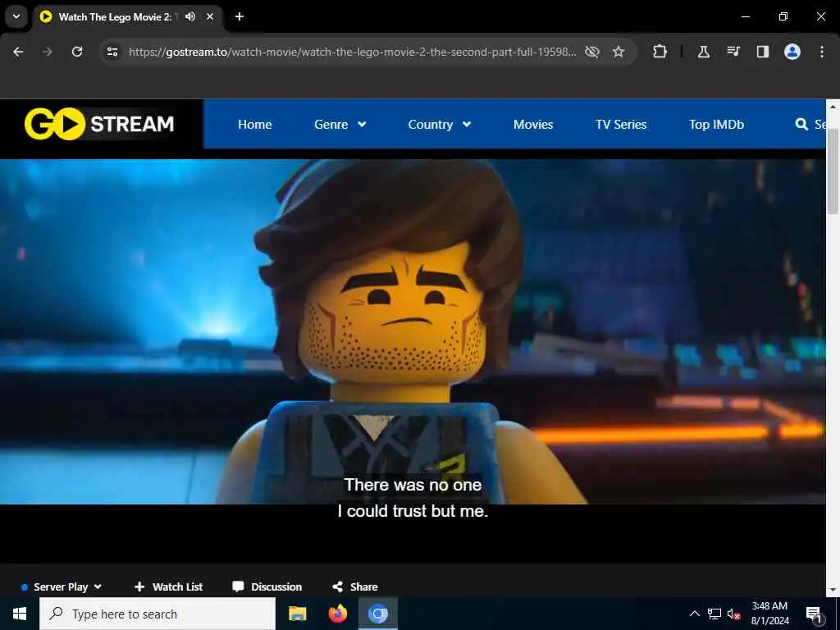Click the Windows taskbar search box
Screen dimensions: 840x630
157,614
